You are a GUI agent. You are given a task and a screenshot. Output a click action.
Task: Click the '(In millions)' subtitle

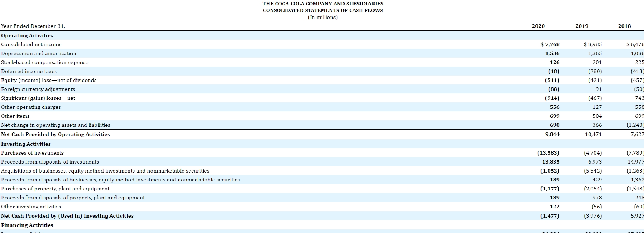point(323,17)
